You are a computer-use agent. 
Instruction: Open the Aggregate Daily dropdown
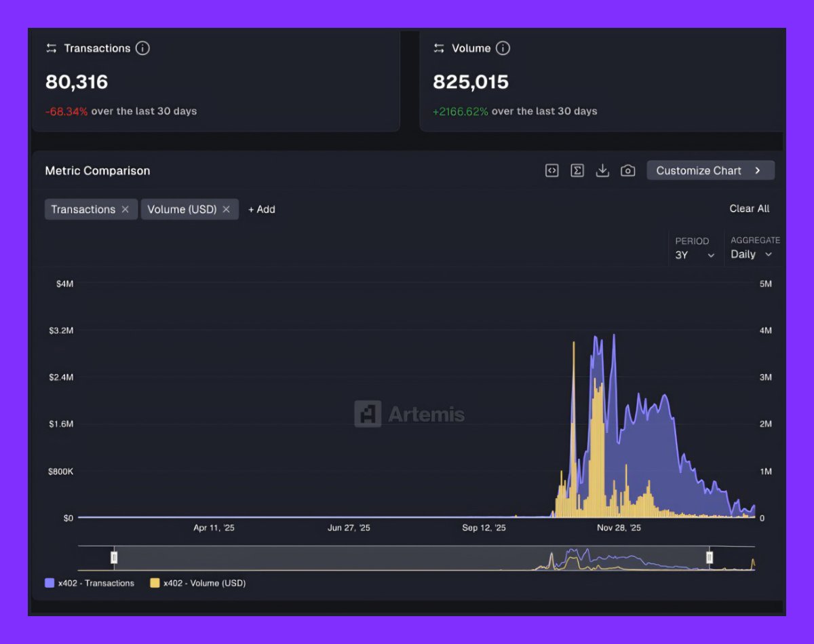[x=751, y=254]
